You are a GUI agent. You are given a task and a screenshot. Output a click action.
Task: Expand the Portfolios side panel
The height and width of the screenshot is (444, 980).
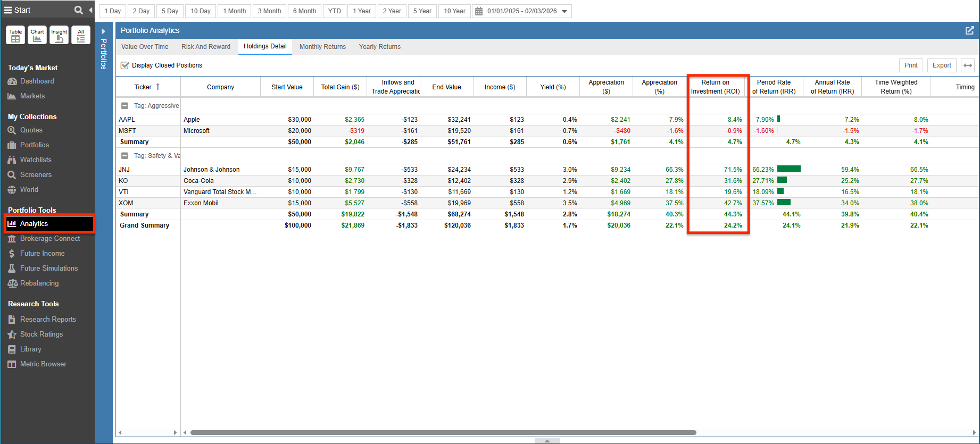tap(104, 31)
